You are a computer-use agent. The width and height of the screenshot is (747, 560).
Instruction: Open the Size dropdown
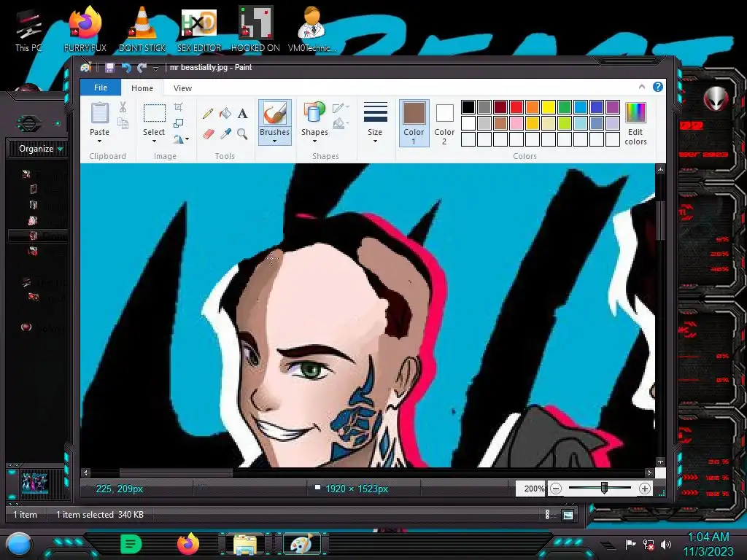pyautogui.click(x=375, y=122)
